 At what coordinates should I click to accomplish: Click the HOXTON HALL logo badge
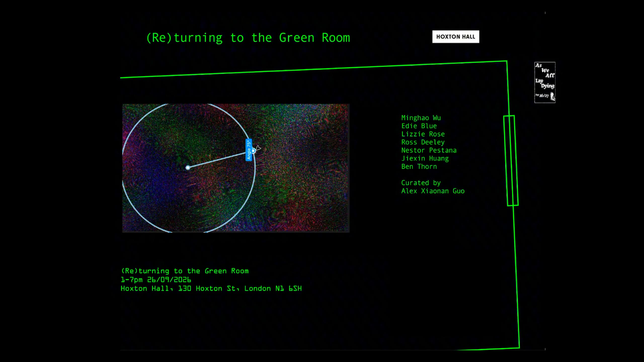456,37
